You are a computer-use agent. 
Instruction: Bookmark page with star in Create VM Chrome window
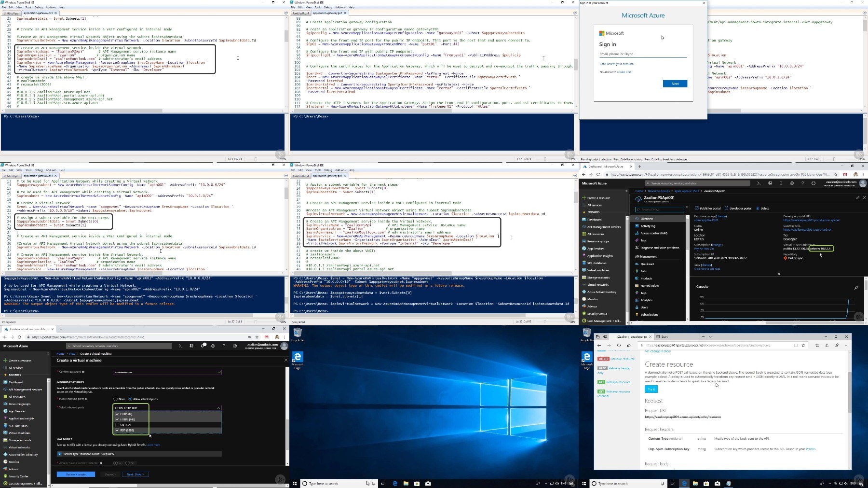coord(257,337)
